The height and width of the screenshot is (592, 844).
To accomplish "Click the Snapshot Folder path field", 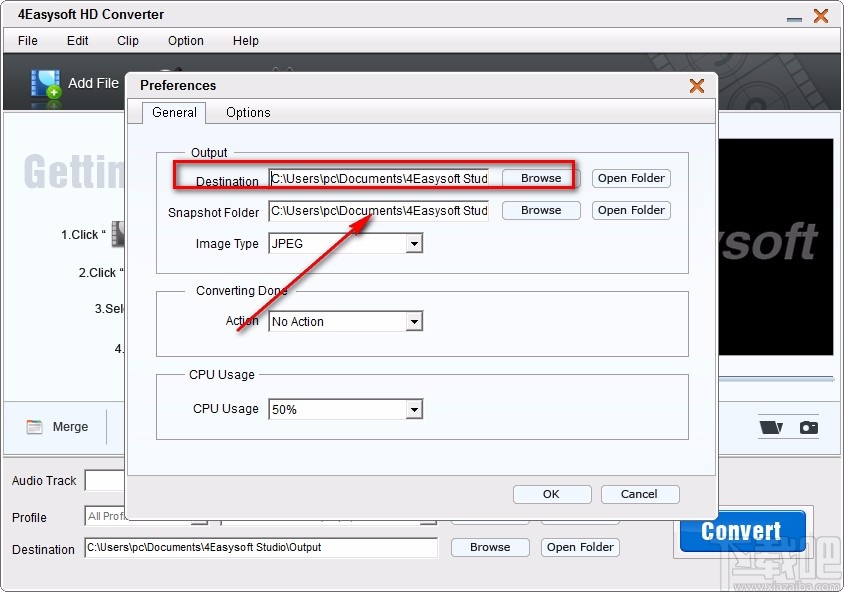I will pyautogui.click(x=379, y=211).
